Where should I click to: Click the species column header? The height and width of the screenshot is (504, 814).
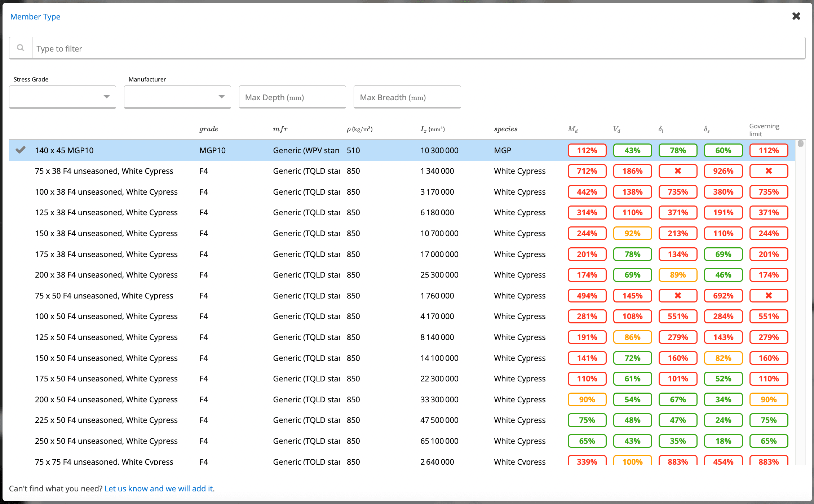point(505,129)
